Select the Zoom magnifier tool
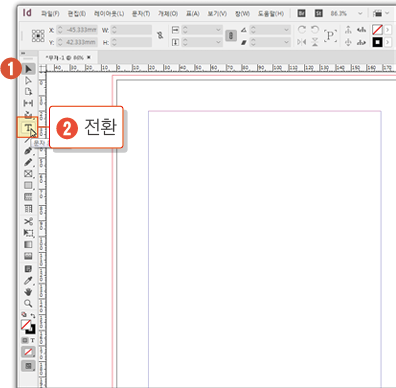 [28, 303]
